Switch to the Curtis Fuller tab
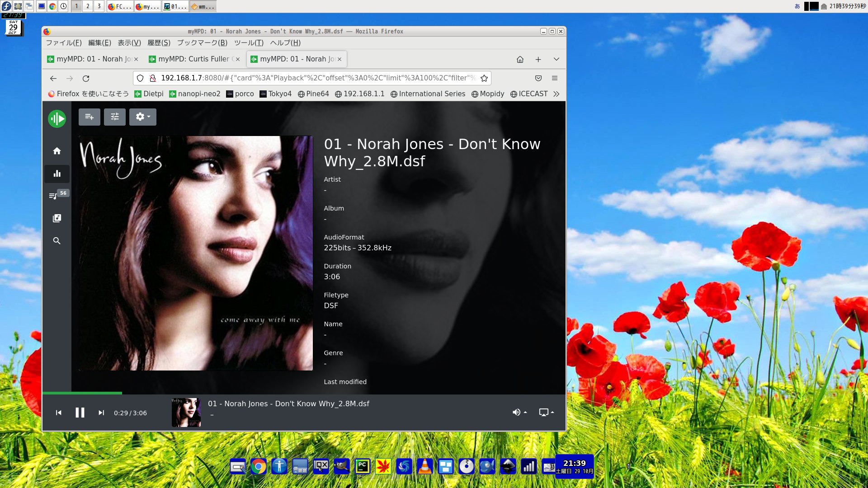This screenshot has height=488, width=868. [193, 59]
